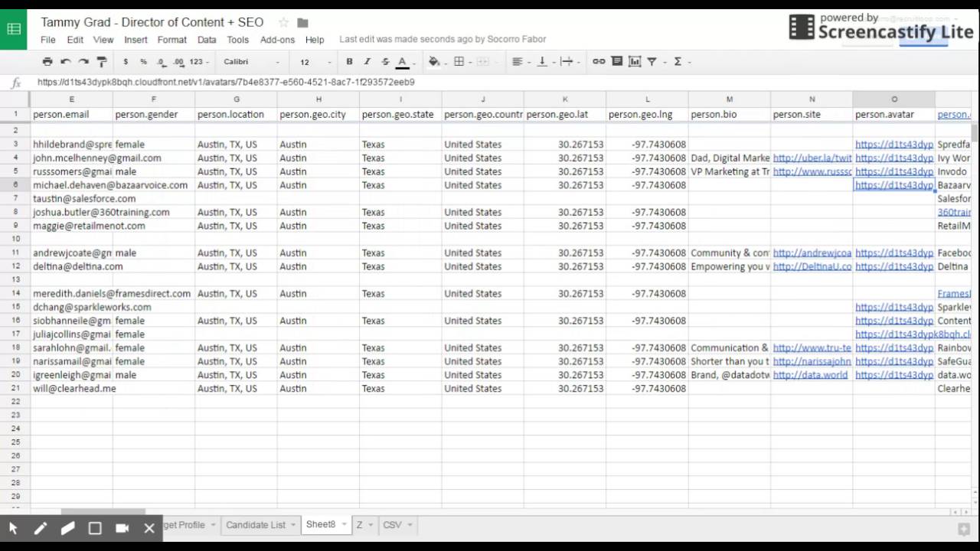This screenshot has width=980, height=551.
Task: Open the File menu
Action: tap(48, 40)
